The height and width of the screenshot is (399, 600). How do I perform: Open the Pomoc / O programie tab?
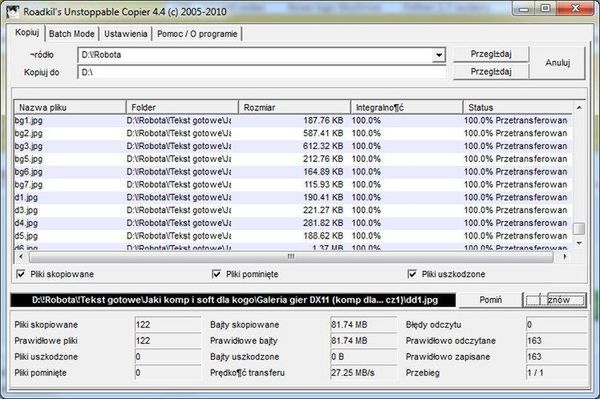[197, 34]
